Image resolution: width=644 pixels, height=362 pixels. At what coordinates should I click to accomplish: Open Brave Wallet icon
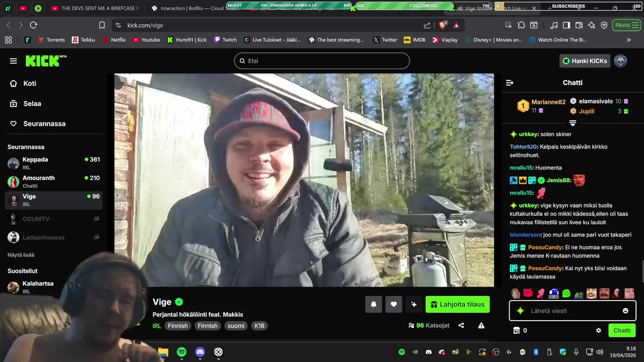coord(579,25)
